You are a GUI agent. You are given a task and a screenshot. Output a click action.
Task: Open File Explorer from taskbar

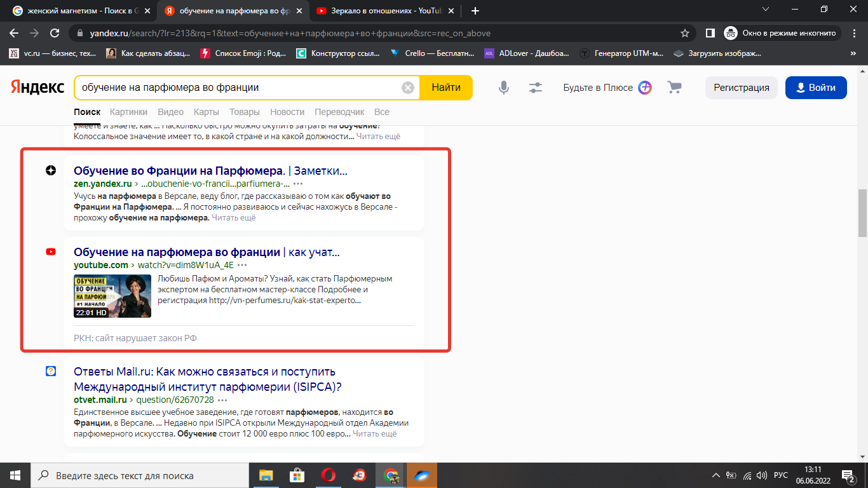[x=265, y=475]
